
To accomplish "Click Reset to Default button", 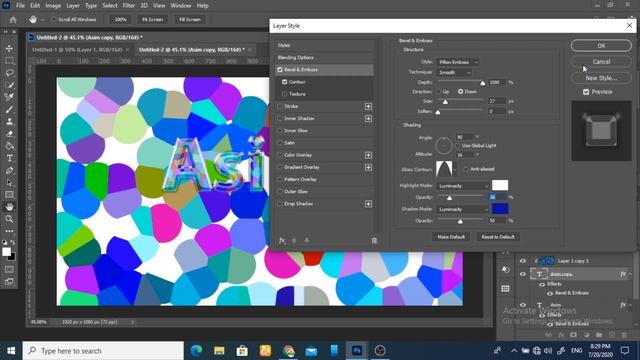I will (x=498, y=237).
